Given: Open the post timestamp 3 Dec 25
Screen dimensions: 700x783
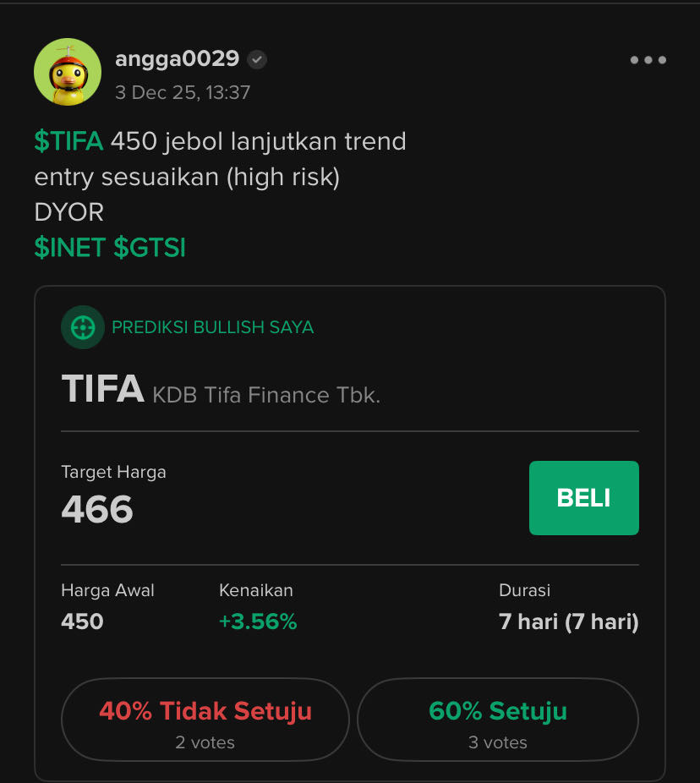Looking at the screenshot, I should coord(183,93).
